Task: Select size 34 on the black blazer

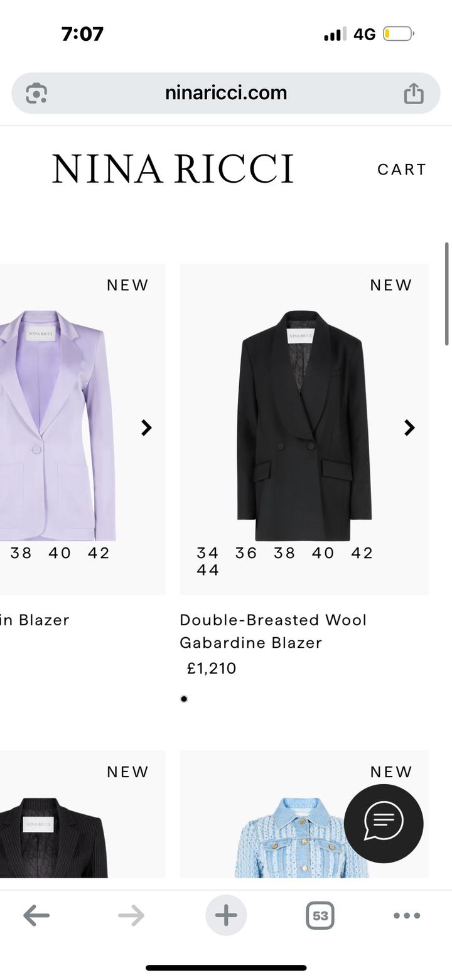Action: pyautogui.click(x=207, y=553)
